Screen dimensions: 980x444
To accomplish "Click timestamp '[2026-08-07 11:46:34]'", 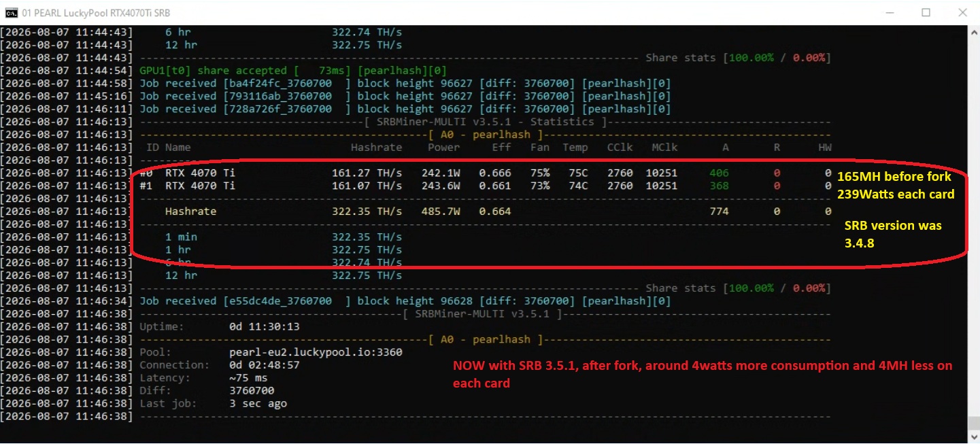I will click(x=67, y=301).
